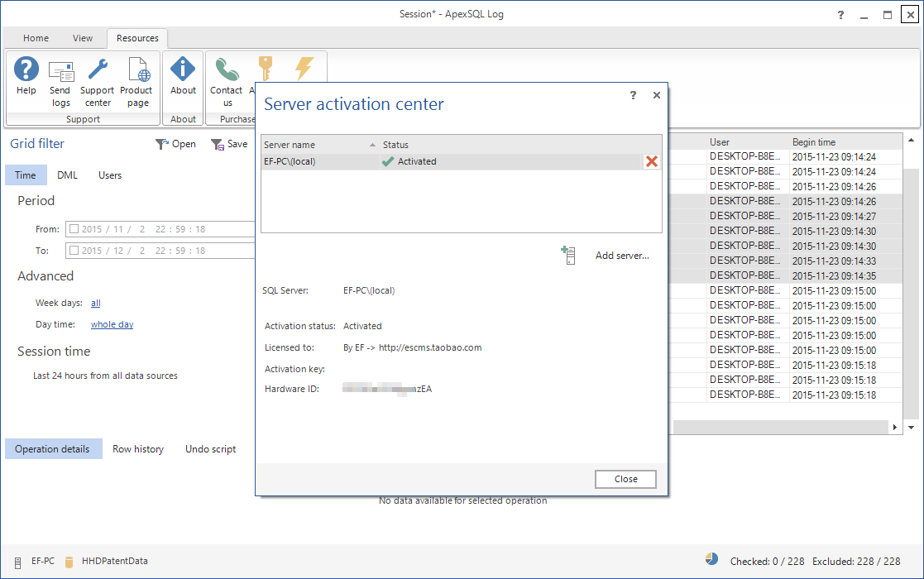Viewport: 924px width, 579px height.
Task: Click the HHDPatentData database icon
Action: pos(69,562)
